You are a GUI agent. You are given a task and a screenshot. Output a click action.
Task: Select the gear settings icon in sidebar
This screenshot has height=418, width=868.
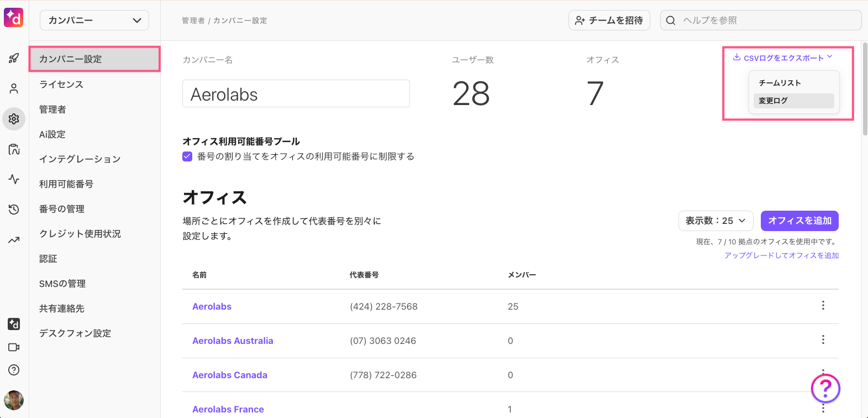14,119
